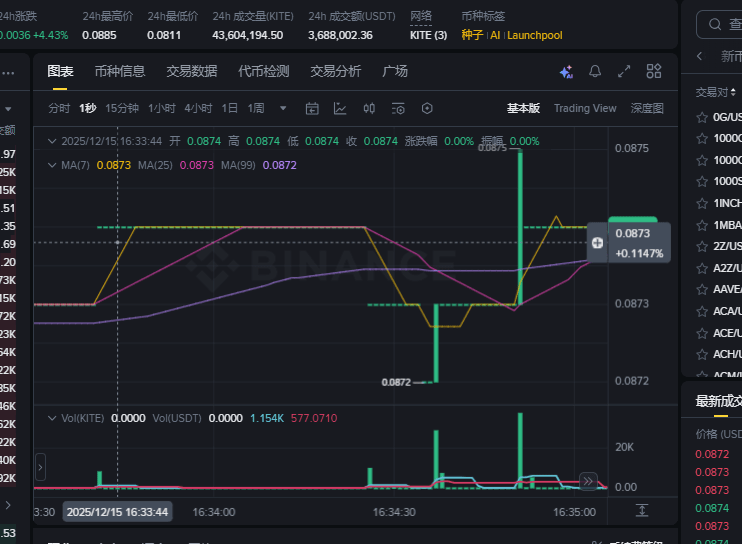This screenshot has width=742, height=544.
Task: Collapse the MA indicator row chevron
Action: [x=52, y=165]
